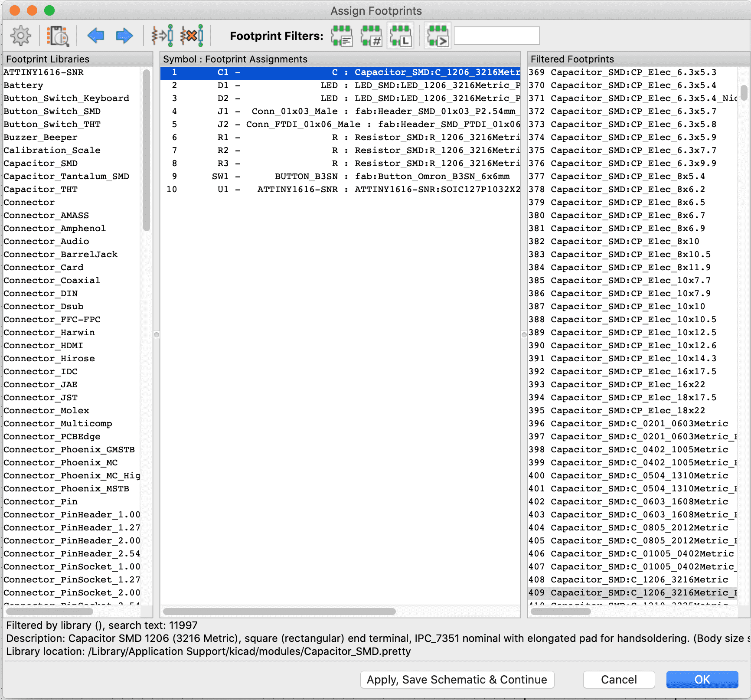Screen dimensions: 751x700
Task: Open the settings gear in the toolbar
Action: point(20,36)
